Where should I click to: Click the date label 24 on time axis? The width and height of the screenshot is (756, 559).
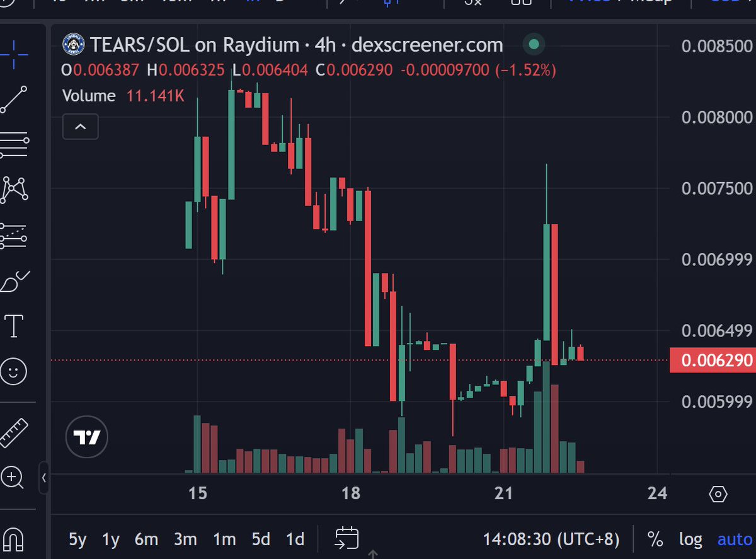pyautogui.click(x=657, y=493)
